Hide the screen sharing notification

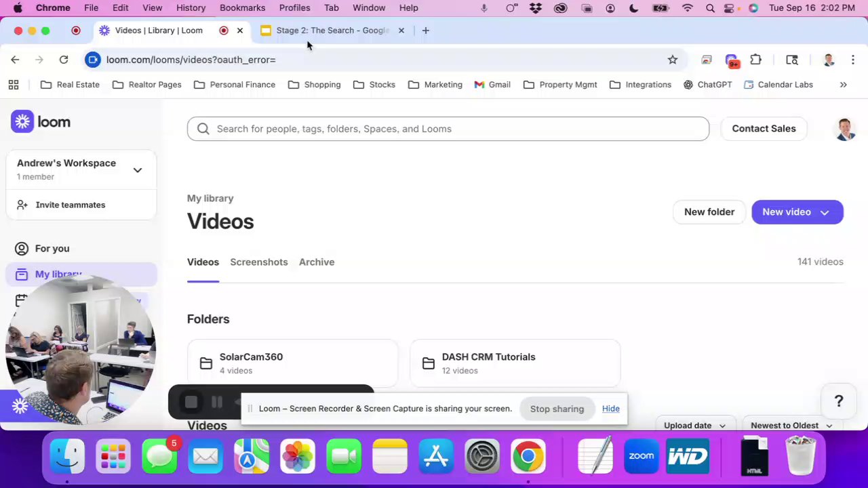tap(610, 409)
